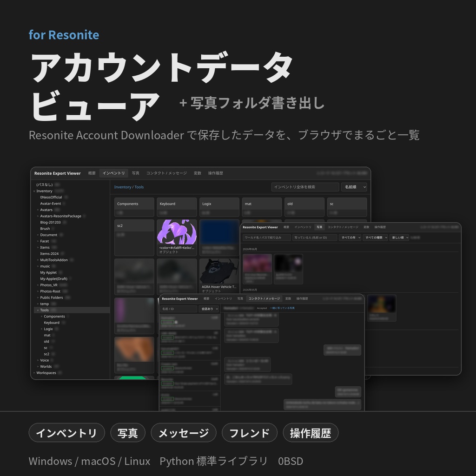This screenshot has height=476, width=476.
Task: Select the music folder in the tree
Action: click(45, 266)
